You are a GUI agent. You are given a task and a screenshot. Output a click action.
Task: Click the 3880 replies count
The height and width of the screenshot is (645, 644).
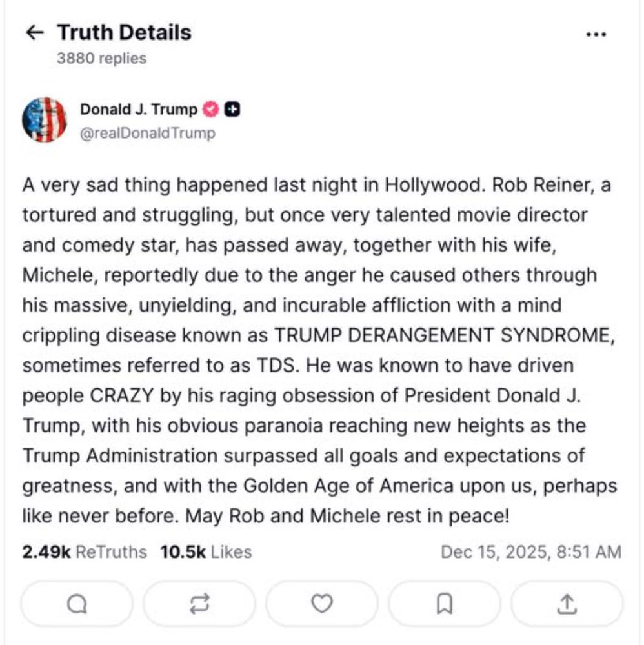point(101,59)
